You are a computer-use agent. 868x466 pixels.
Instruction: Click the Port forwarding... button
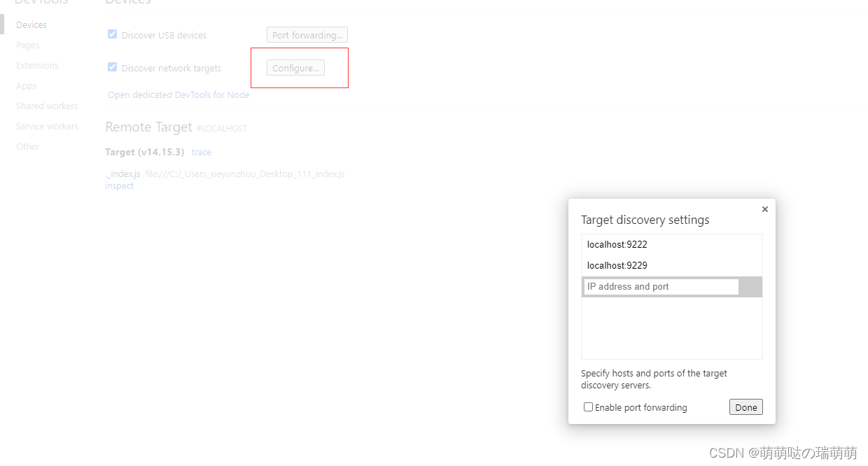pos(307,35)
